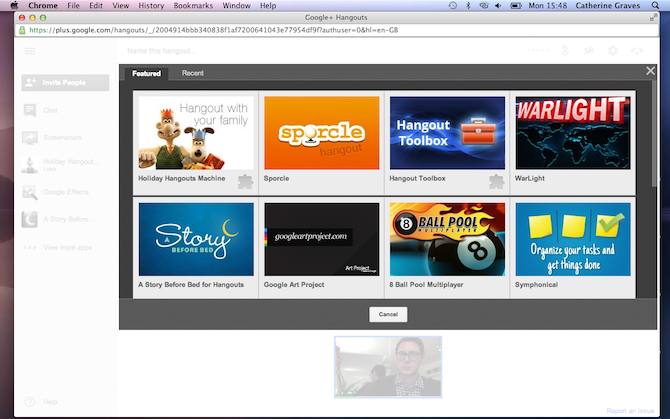Open hangout settings gear icon
This screenshot has height=419, width=670.
613,51
